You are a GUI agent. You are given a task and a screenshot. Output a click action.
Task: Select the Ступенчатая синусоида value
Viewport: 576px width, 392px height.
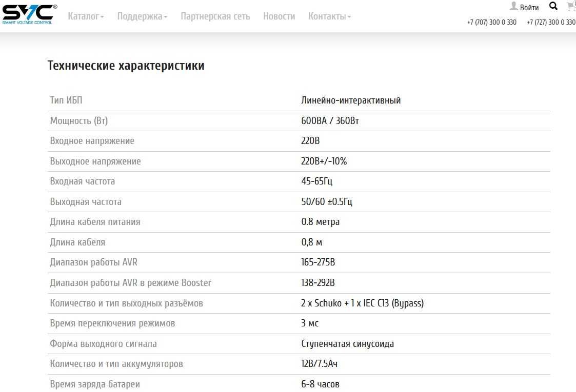[x=348, y=344]
